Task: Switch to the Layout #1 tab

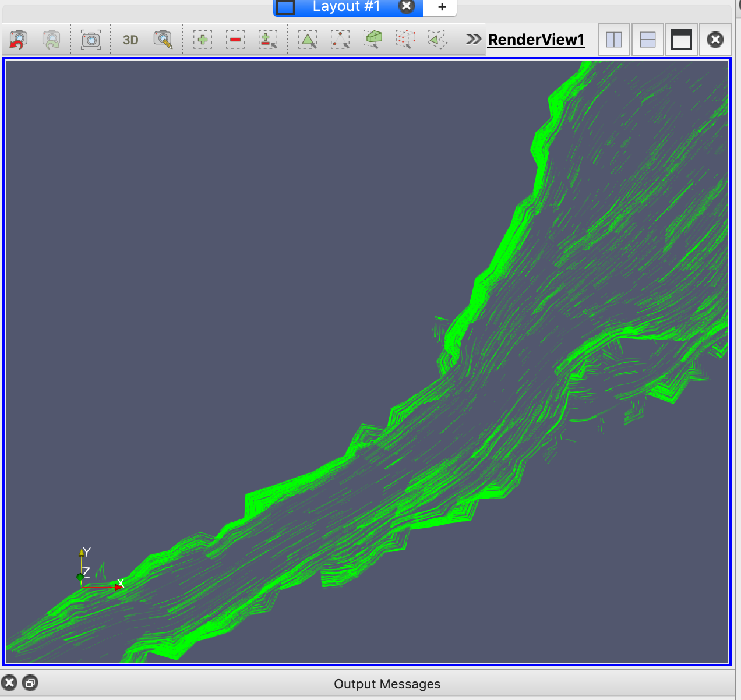Action: (345, 7)
